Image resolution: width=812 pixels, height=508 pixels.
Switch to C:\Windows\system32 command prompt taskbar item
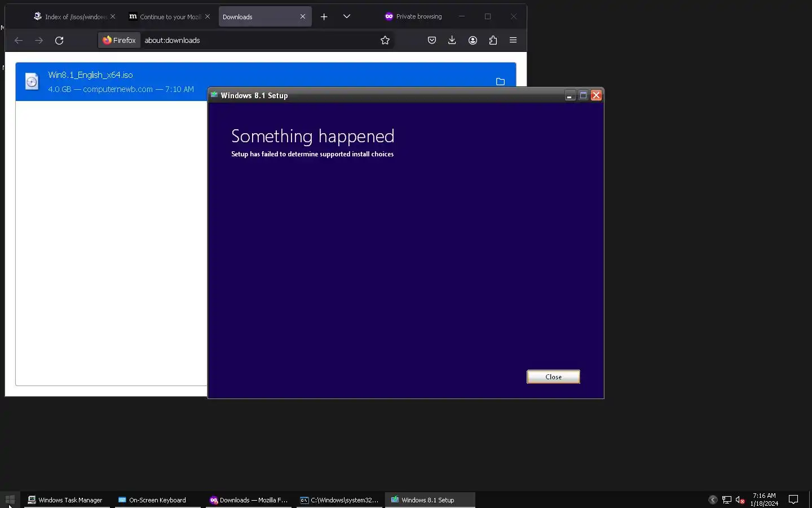click(339, 500)
